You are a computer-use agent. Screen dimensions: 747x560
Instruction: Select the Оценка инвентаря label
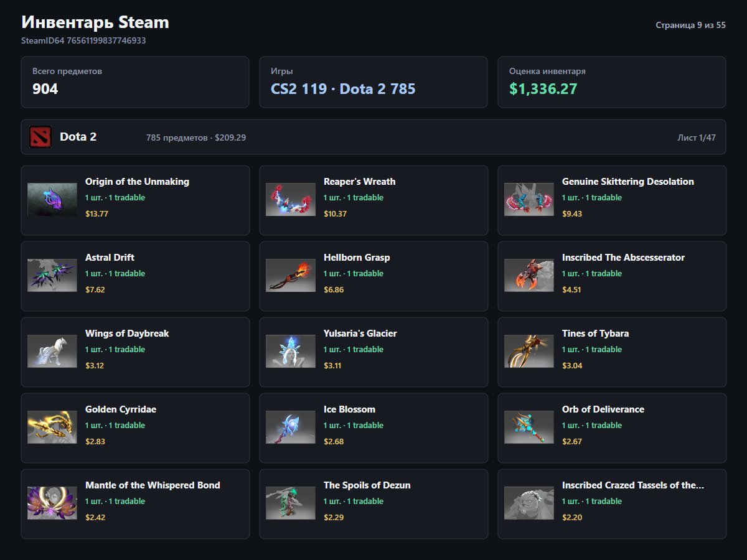[547, 71]
